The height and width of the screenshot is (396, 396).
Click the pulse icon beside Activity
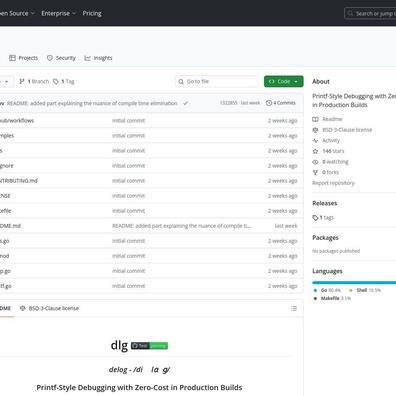click(315, 140)
